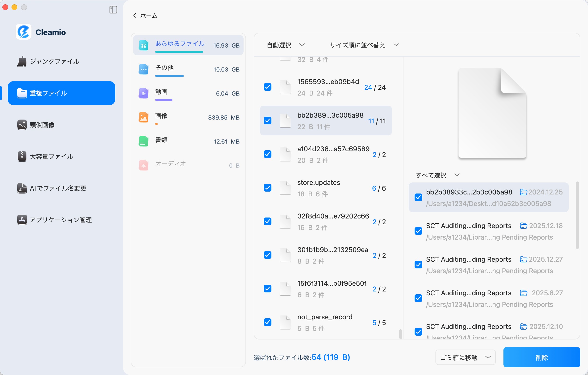Open 大容量ファイル finder
The image size is (588, 375).
point(51,157)
